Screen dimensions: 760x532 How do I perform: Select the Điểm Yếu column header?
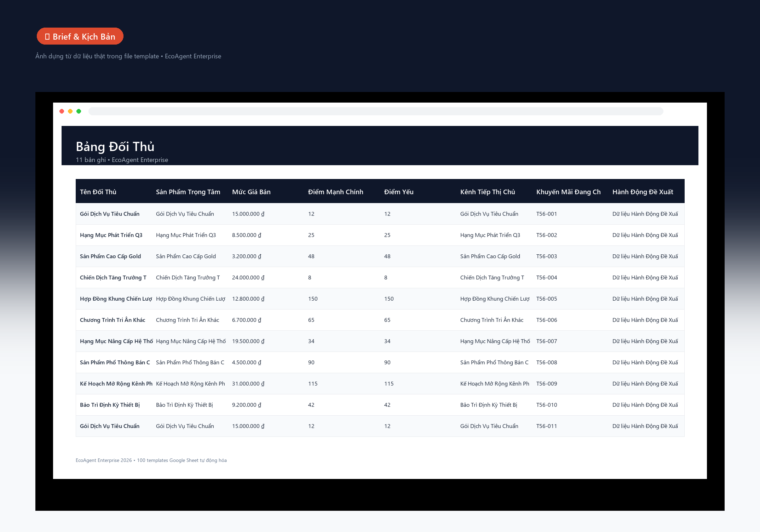(x=399, y=192)
